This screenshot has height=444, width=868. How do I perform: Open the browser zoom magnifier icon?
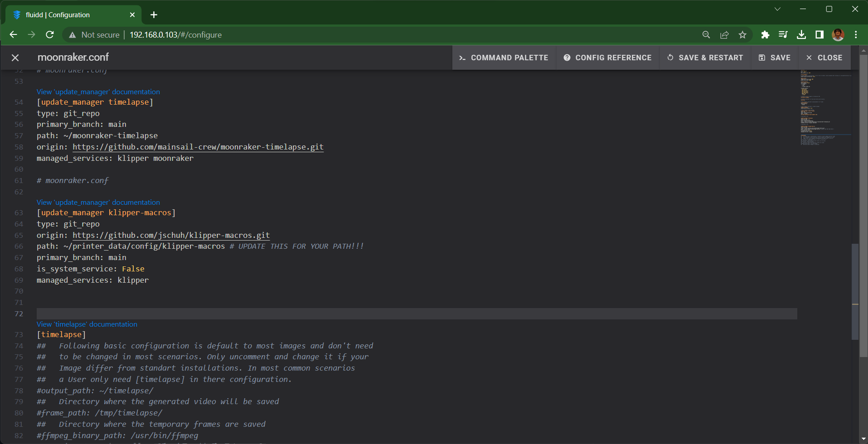[x=706, y=35]
